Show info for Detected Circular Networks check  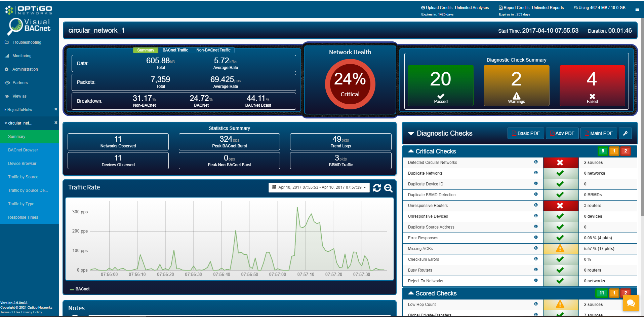pos(536,162)
